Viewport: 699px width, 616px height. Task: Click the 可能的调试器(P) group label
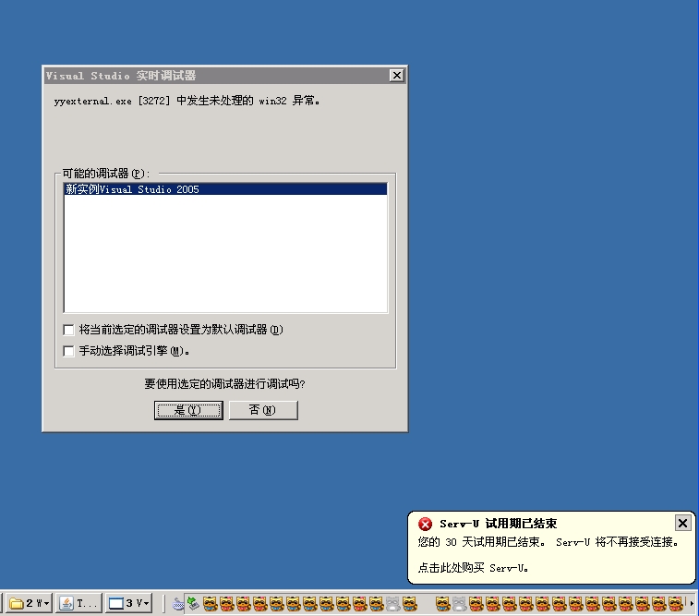click(106, 174)
